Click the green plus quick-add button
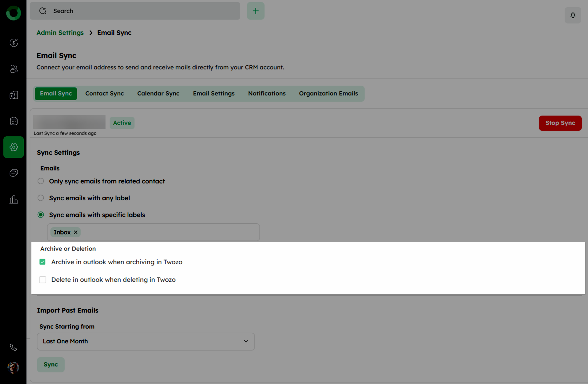 point(255,11)
